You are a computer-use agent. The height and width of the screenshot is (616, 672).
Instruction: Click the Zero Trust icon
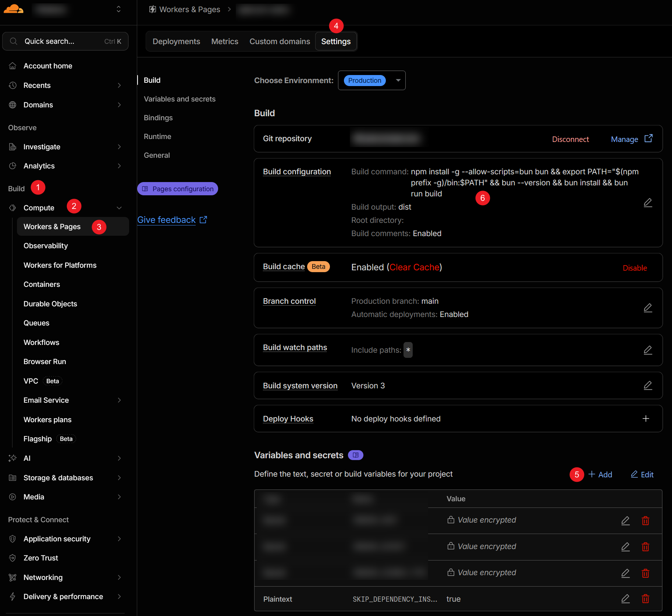pos(13,558)
